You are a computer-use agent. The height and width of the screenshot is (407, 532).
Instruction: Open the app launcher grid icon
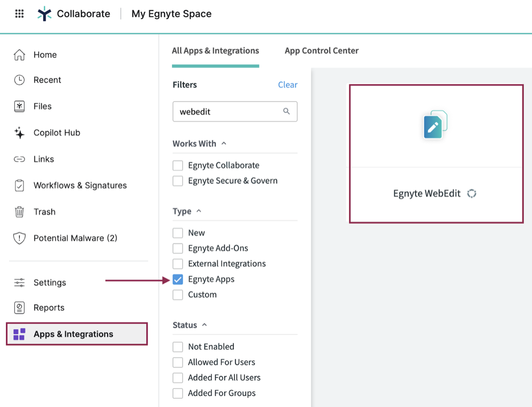pyautogui.click(x=19, y=13)
